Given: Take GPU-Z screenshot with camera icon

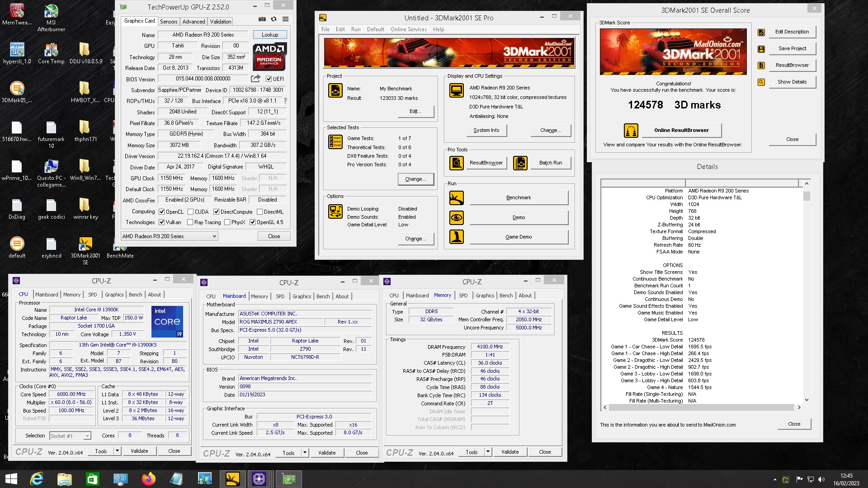Looking at the screenshot, I should click(x=262, y=19).
